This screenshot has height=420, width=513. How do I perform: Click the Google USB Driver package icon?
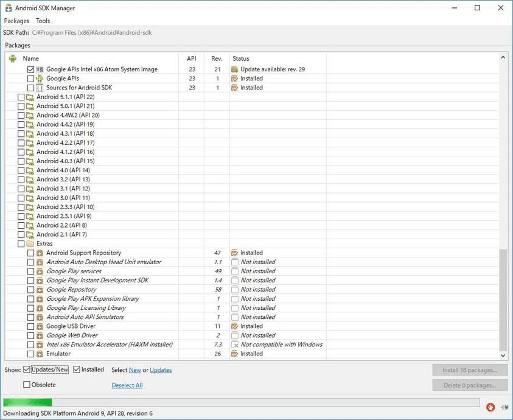click(40, 326)
